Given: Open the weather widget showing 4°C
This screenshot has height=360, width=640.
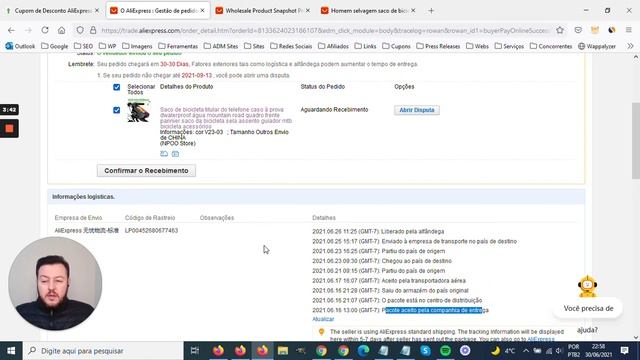Looking at the screenshot, I should tap(503, 351).
